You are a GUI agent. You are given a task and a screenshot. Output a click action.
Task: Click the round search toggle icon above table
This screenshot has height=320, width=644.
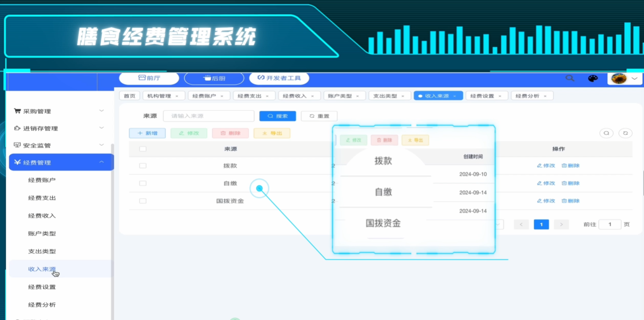coord(607,133)
